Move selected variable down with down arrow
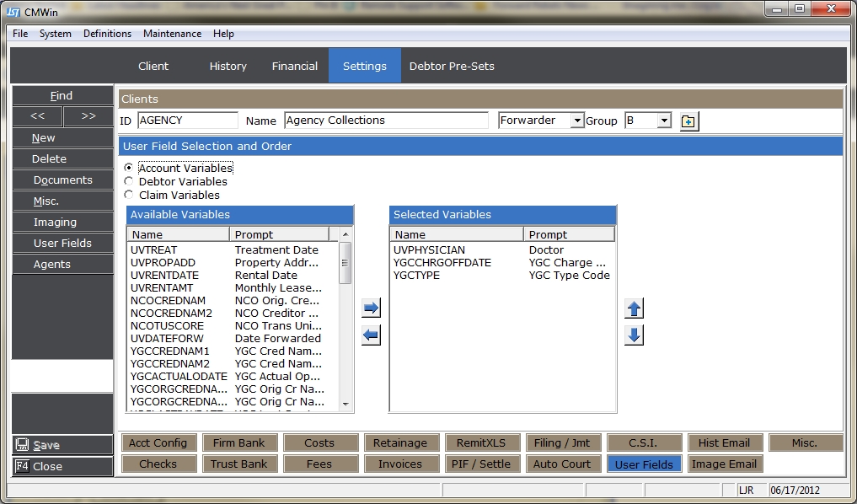Image resolution: width=857 pixels, height=504 pixels. (635, 335)
